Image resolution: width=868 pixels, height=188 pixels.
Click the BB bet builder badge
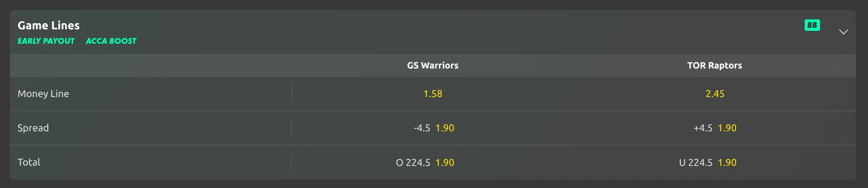[x=812, y=25]
